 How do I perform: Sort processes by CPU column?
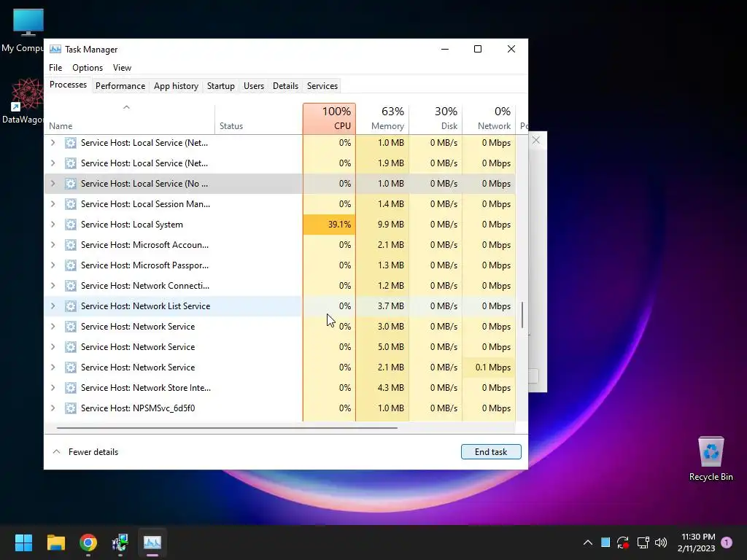tap(329, 119)
